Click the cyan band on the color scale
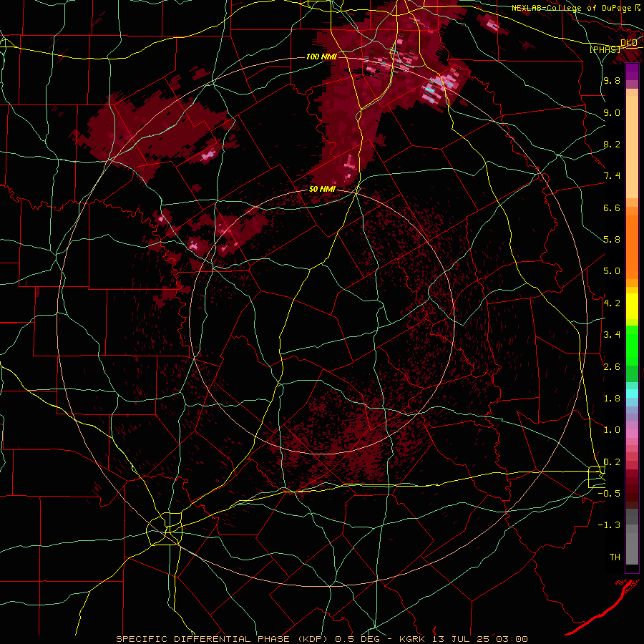Viewport: 644px width, 644px height. (632, 394)
